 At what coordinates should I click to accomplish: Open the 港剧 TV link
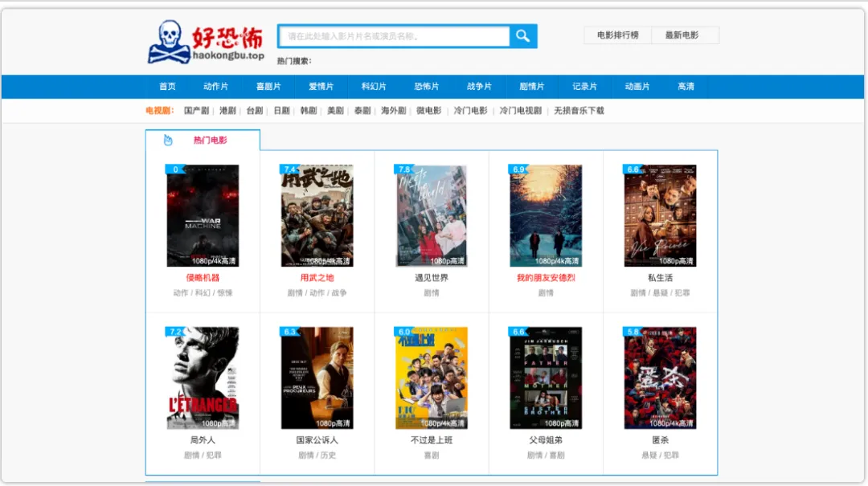[x=227, y=111]
